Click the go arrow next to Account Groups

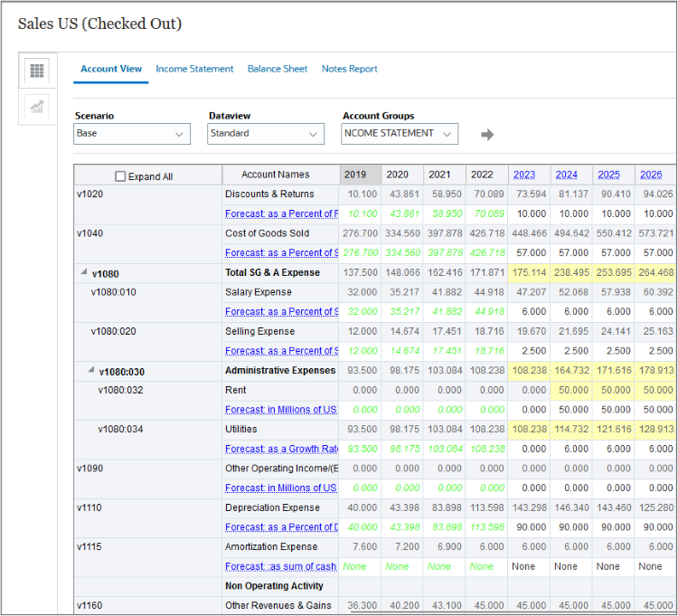pyautogui.click(x=487, y=135)
